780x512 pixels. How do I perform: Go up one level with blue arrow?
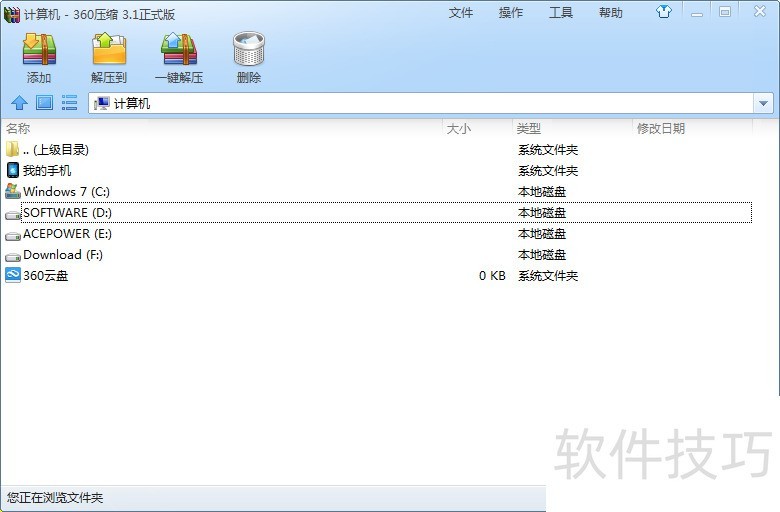pos(19,103)
